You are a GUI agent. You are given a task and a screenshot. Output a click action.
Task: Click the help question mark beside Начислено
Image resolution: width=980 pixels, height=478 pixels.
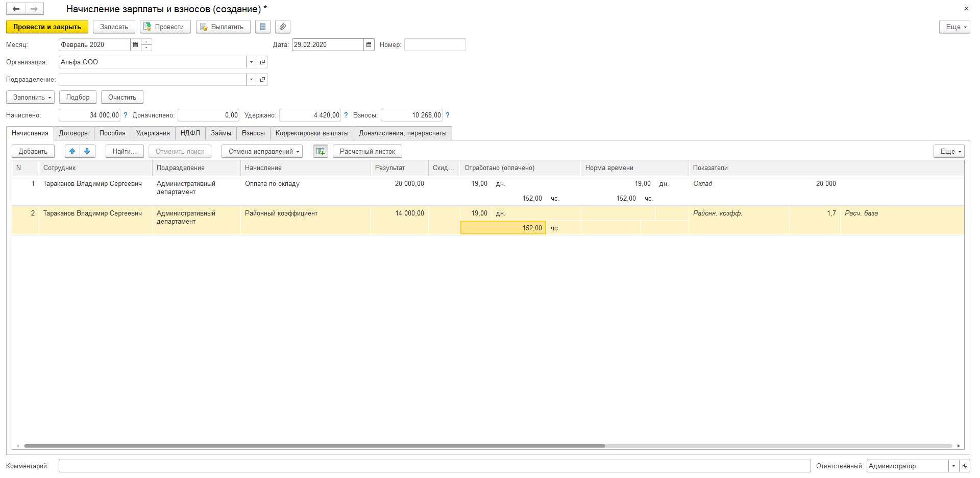(126, 115)
